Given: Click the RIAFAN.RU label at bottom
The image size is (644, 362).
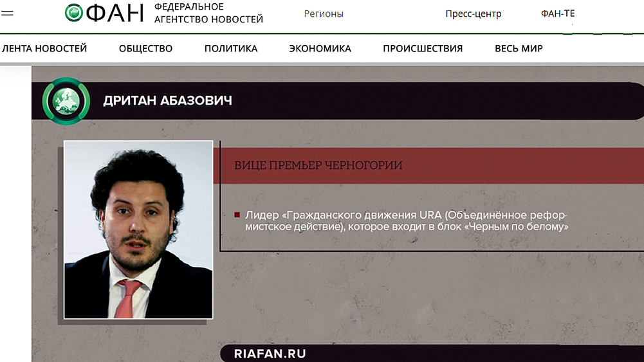Looking at the screenshot, I should point(270,354).
